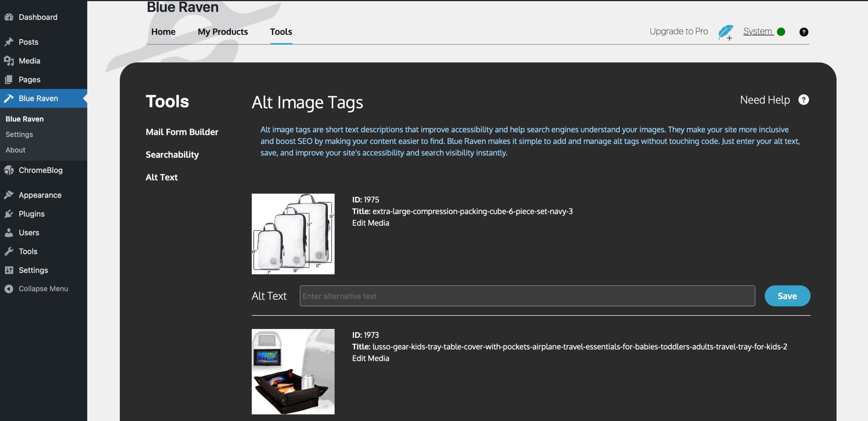The height and width of the screenshot is (421, 868).
Task: Click the blue feather upgrade icon
Action: click(x=726, y=32)
